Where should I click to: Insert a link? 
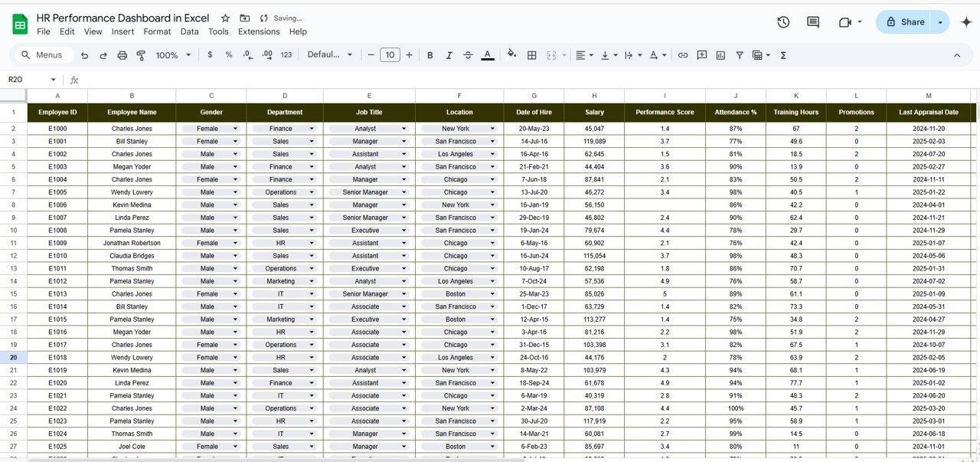(683, 55)
